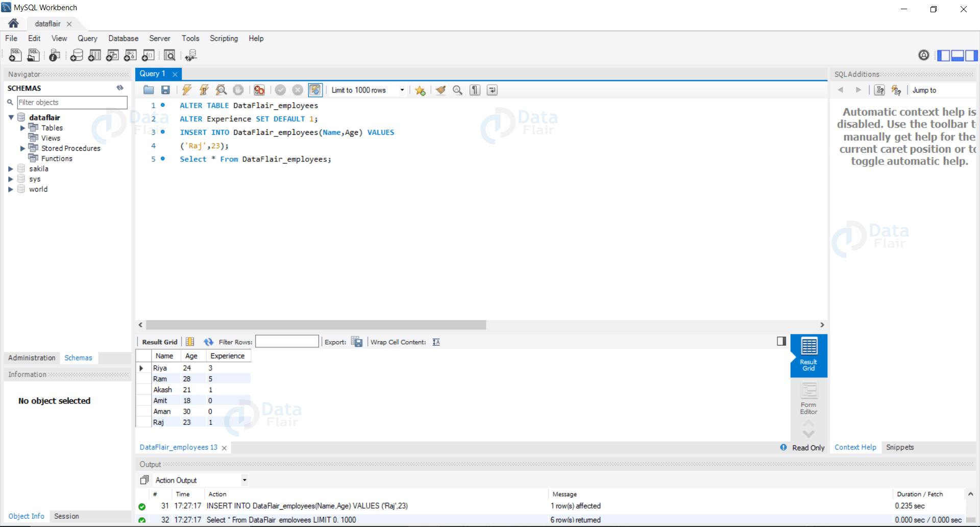This screenshot has width=980, height=527.
Task: Open the Database menu
Action: coord(124,38)
